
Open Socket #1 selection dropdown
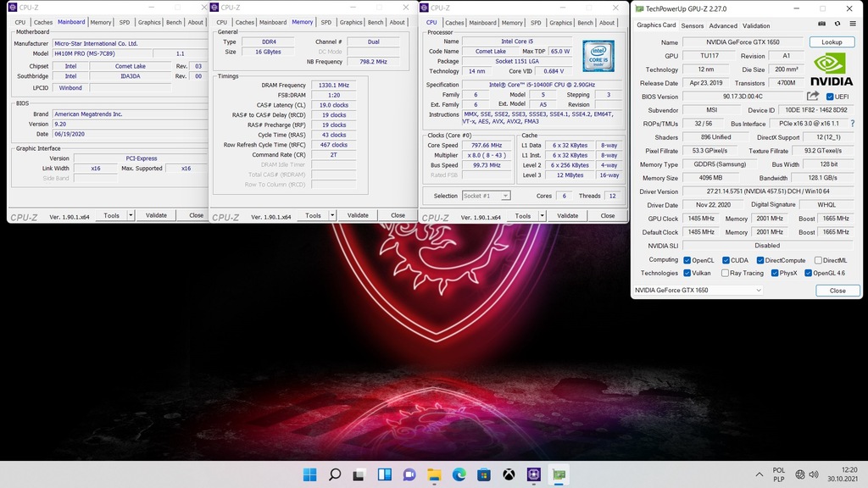coord(486,196)
